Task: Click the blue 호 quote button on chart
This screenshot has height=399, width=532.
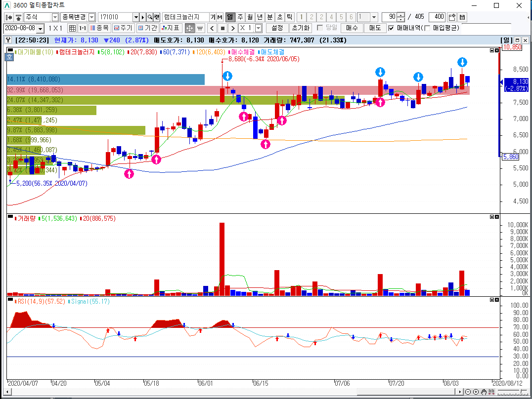Action: [x=9, y=57]
